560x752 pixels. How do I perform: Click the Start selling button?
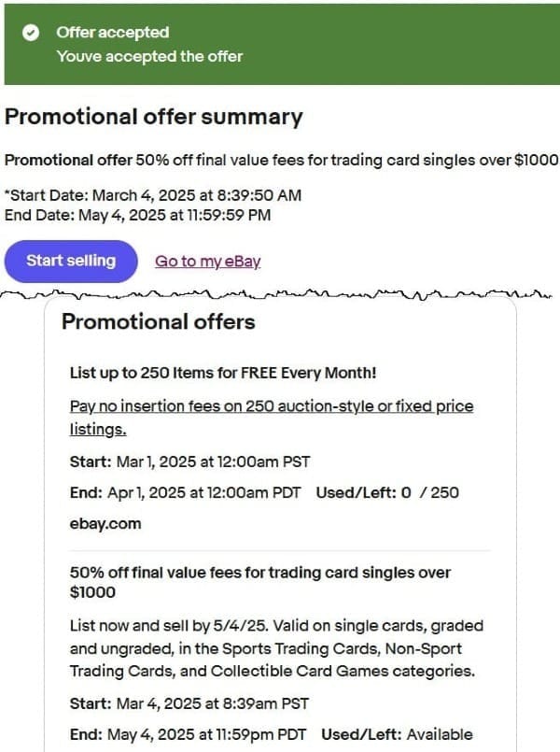[71, 261]
